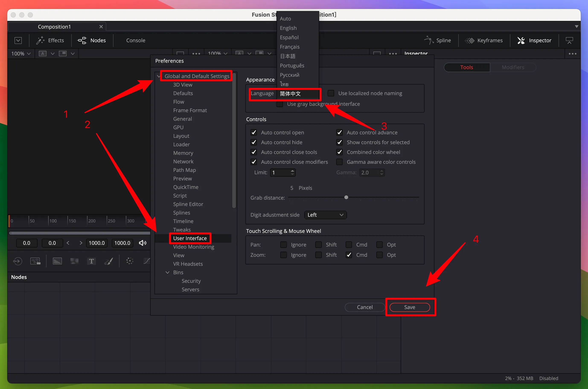588x389 pixels.
Task: Add a Background node from toolbar
Action: (x=57, y=261)
